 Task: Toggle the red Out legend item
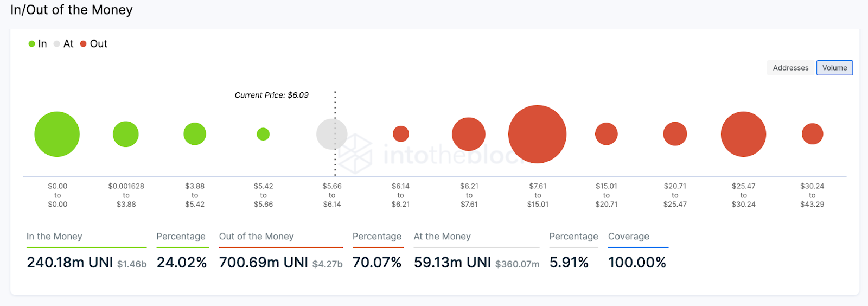(x=94, y=44)
